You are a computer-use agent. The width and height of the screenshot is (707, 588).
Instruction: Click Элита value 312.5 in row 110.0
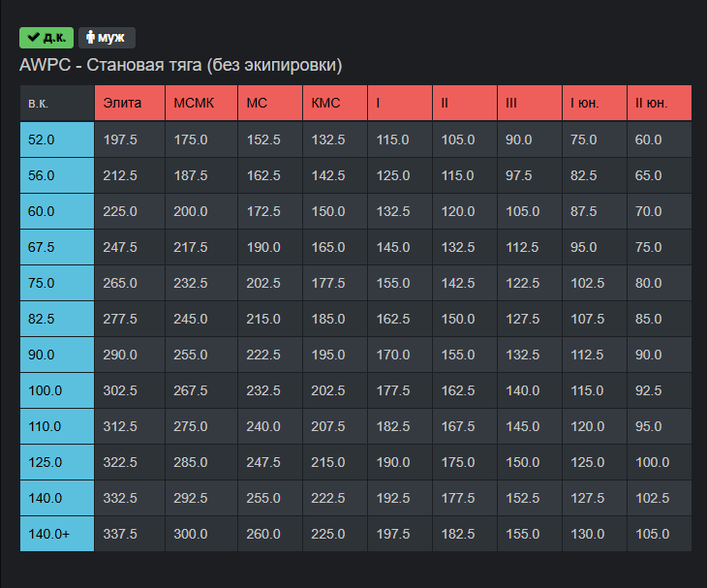coord(130,426)
